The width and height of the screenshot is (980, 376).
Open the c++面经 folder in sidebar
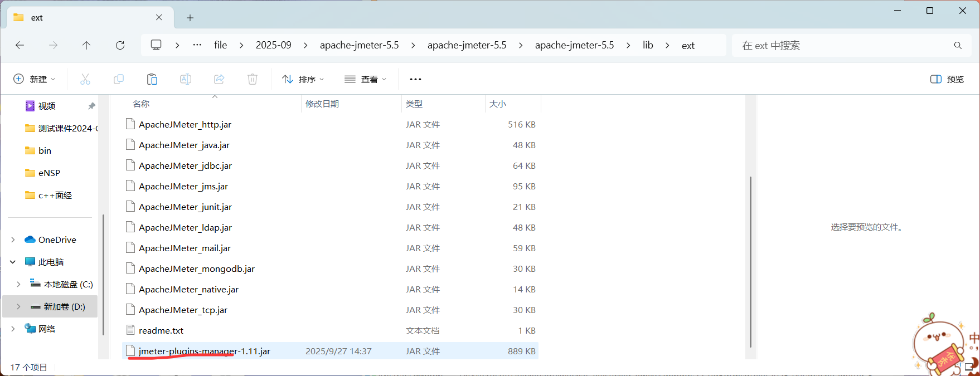point(55,195)
